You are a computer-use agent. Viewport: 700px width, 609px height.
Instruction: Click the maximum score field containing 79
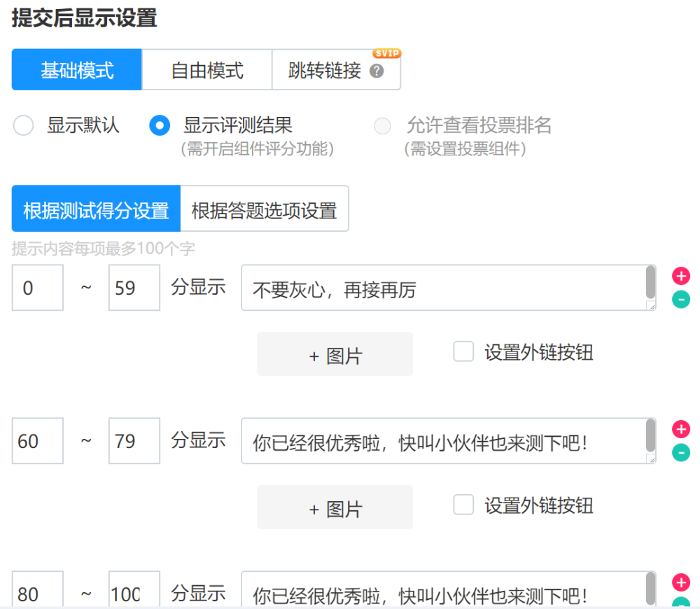point(134,441)
